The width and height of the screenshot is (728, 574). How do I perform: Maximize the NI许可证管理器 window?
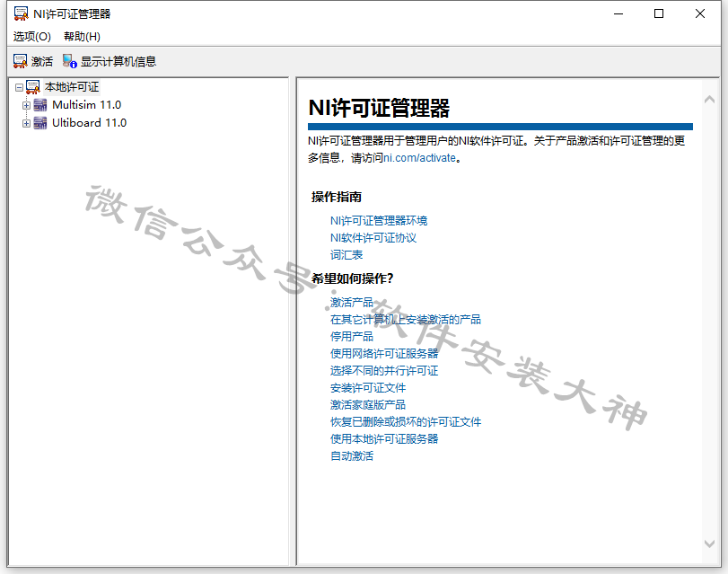[x=658, y=14]
